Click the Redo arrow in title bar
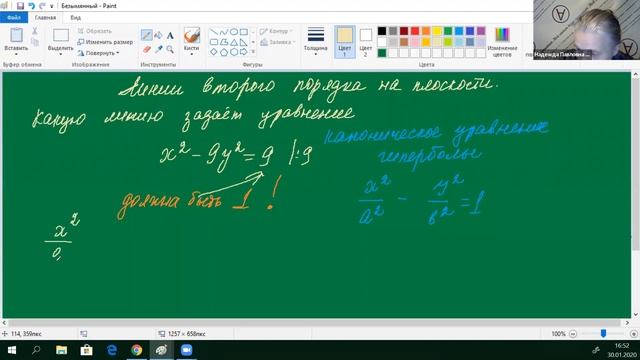This screenshot has height=360, width=640. point(42,6)
